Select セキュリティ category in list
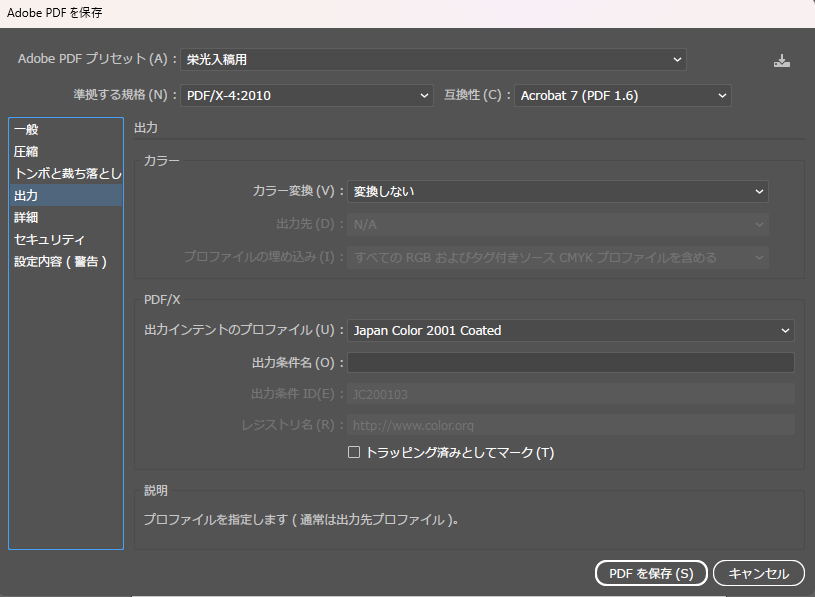The width and height of the screenshot is (815, 597). [x=66, y=240]
